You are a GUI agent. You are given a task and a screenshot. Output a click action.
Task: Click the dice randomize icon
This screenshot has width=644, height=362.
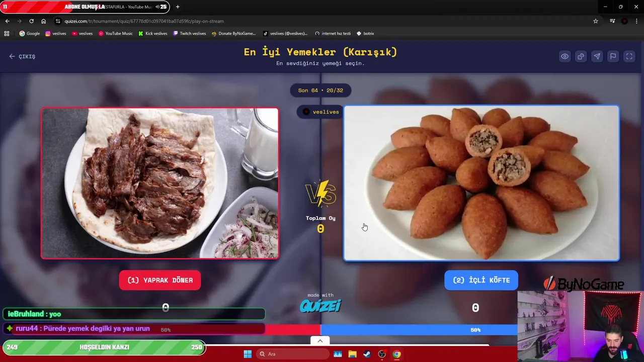pos(581,56)
